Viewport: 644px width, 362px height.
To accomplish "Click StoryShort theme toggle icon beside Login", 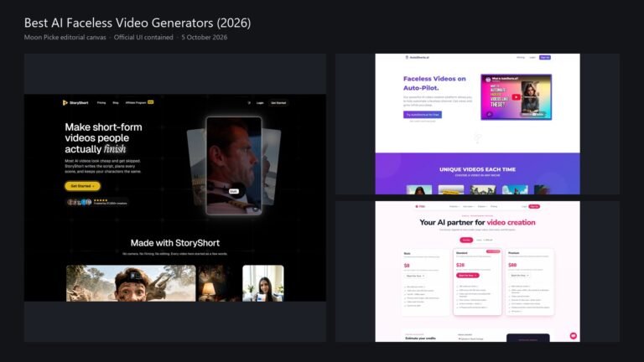I will click(249, 103).
